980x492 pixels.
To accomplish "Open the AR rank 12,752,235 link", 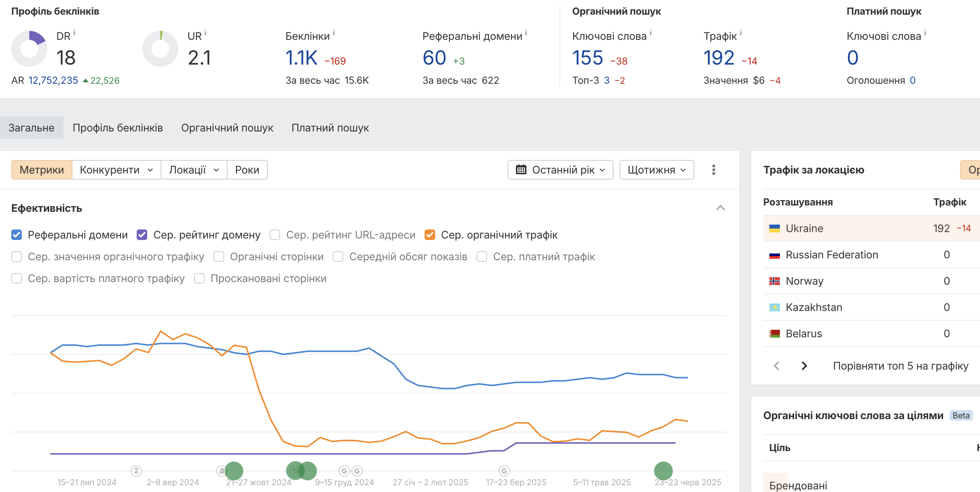I will click(53, 80).
